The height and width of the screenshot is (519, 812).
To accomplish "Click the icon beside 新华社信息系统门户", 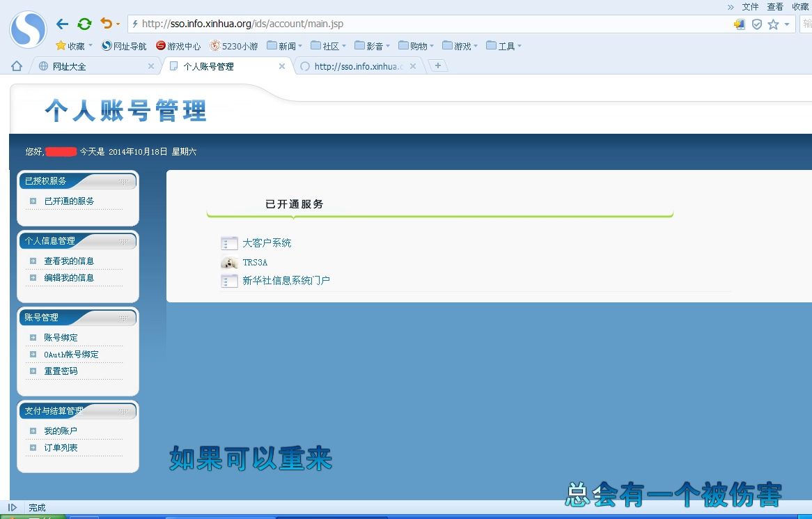I will [x=229, y=281].
